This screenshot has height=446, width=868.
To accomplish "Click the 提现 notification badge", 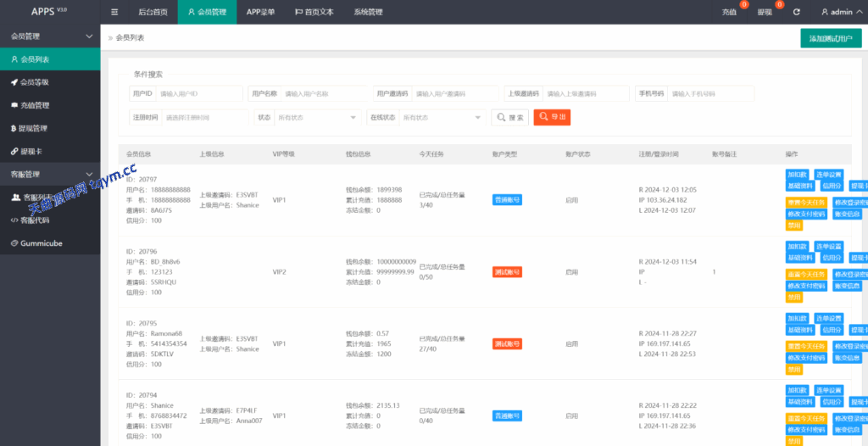I will point(780,5).
